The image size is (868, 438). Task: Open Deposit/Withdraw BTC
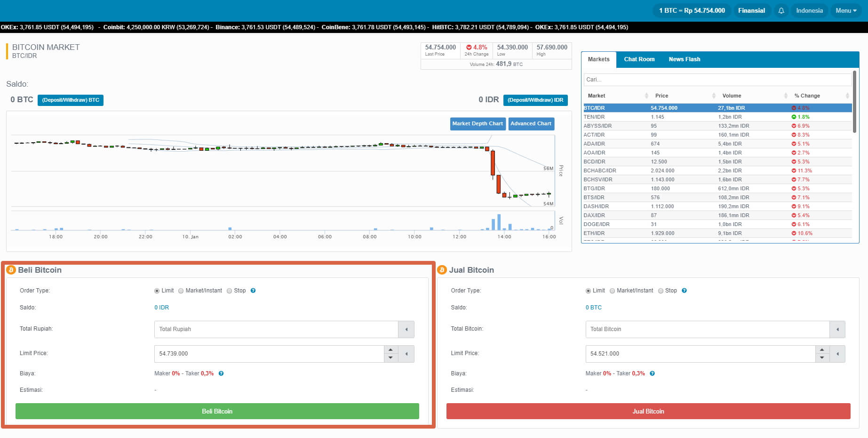pyautogui.click(x=71, y=100)
